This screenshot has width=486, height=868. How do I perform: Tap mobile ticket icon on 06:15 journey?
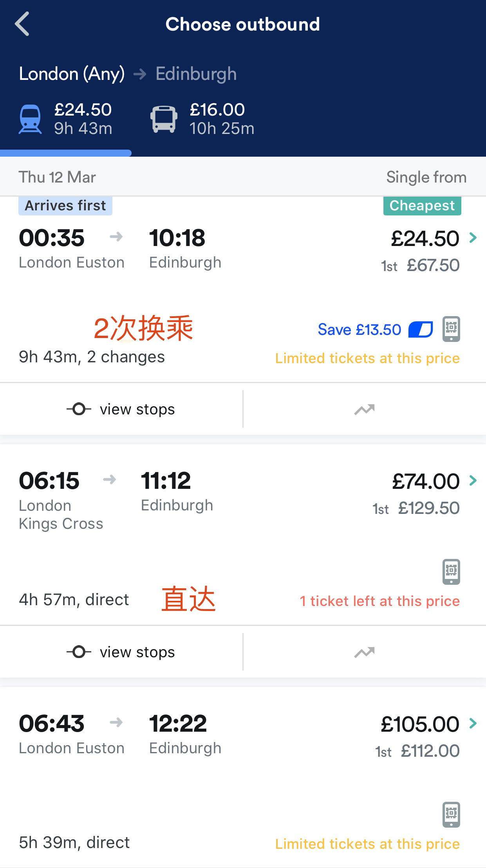451,571
